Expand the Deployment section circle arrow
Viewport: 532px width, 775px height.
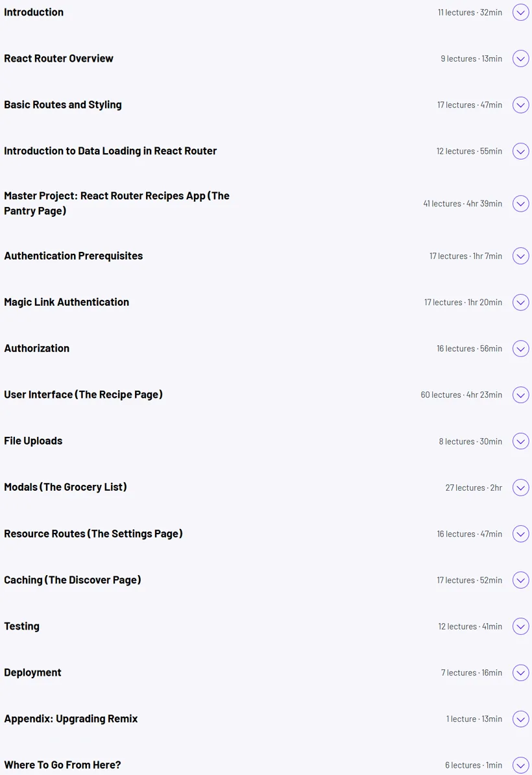[x=520, y=672]
